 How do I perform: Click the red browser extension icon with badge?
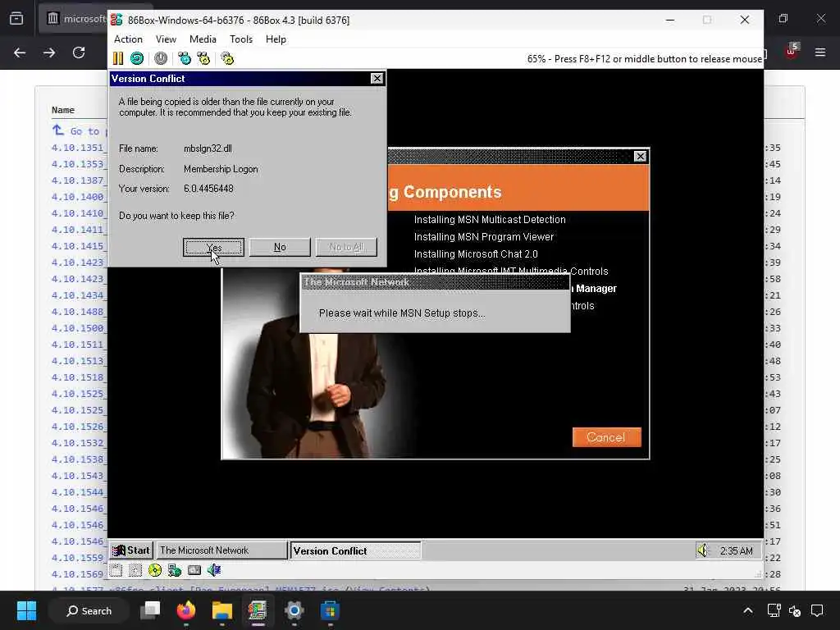792,52
